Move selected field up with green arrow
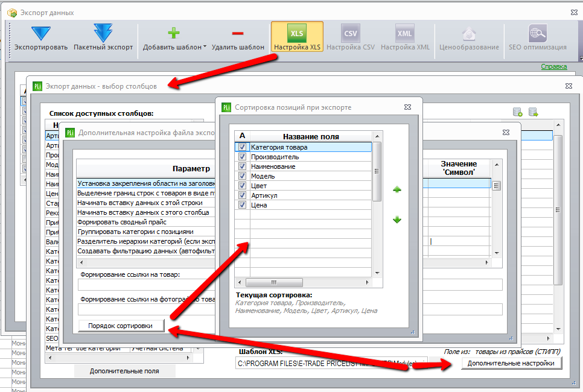The width and height of the screenshot is (583, 392). (x=397, y=189)
